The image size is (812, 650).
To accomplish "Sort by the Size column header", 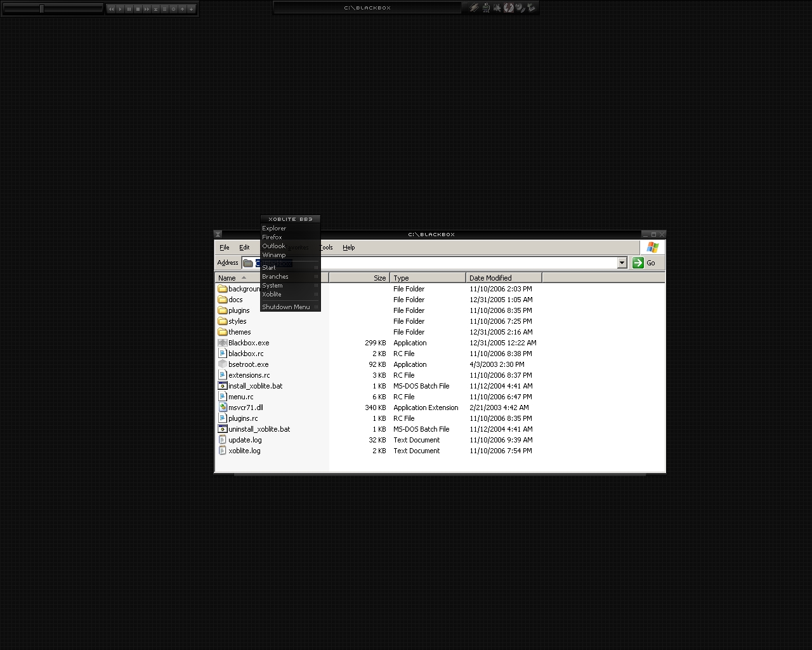I will (359, 278).
